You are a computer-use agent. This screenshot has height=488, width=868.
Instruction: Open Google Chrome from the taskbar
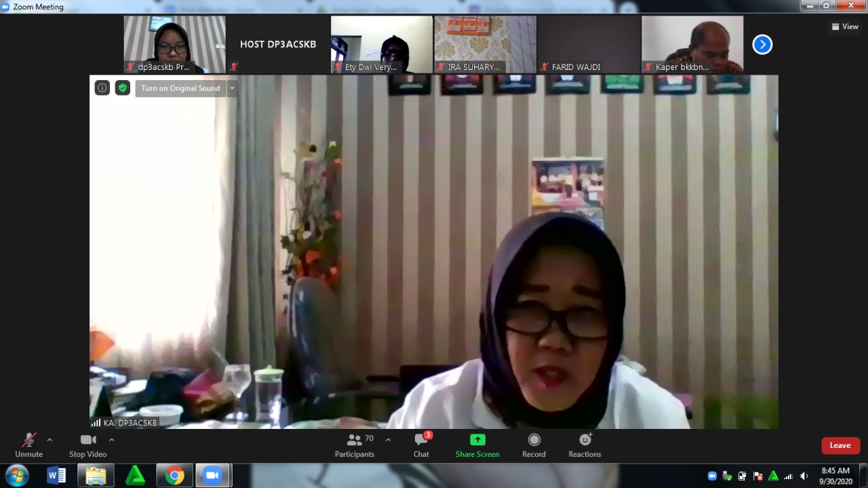click(174, 475)
